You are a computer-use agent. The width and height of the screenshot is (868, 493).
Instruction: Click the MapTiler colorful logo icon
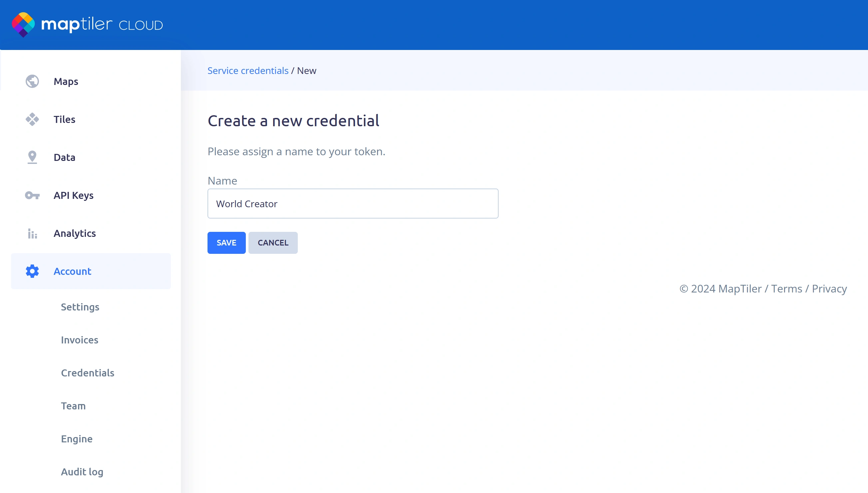[23, 25]
